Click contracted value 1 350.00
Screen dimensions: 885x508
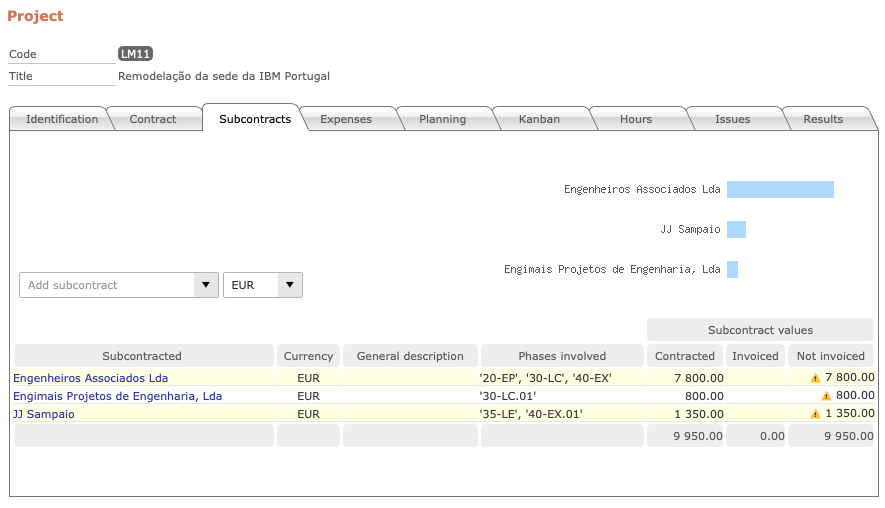(699, 414)
